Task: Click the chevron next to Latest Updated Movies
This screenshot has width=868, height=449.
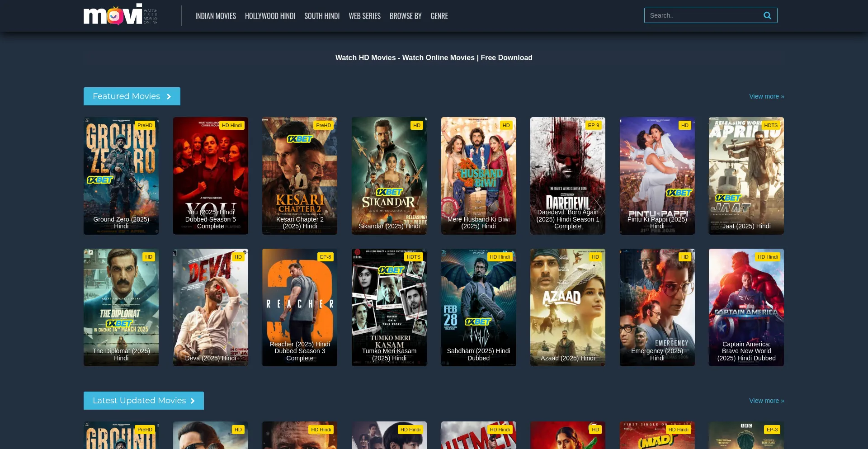Action: (193, 401)
